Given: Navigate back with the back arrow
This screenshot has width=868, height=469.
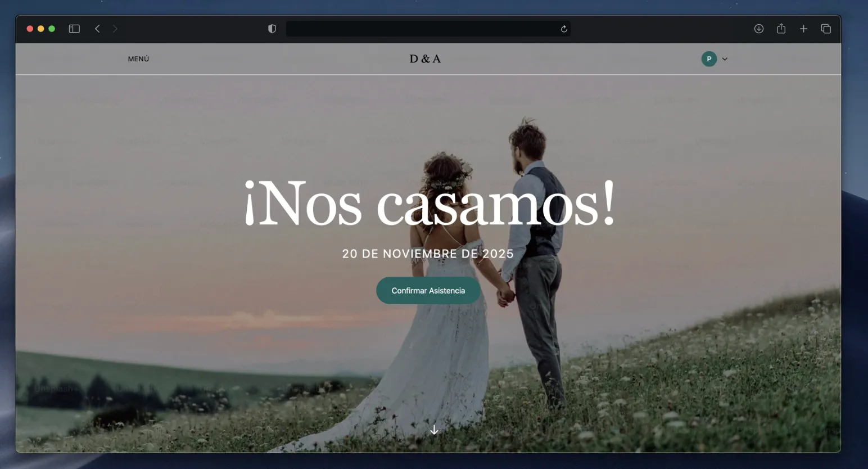Looking at the screenshot, I should [x=97, y=28].
